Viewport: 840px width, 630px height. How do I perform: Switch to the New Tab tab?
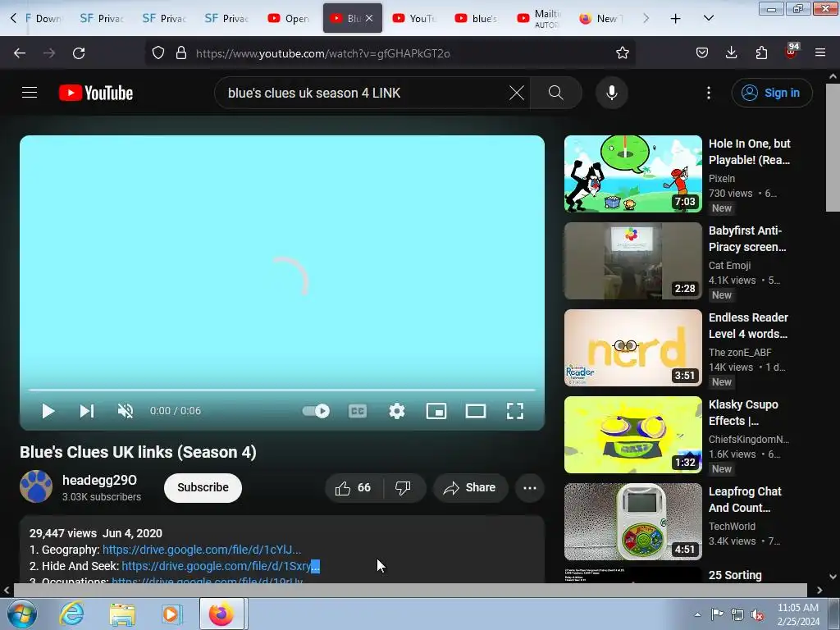pos(601,18)
